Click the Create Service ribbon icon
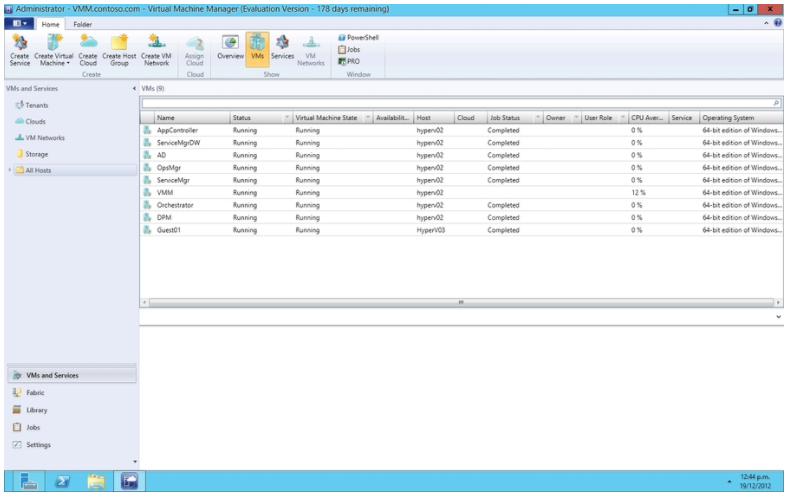Viewport: 786px width, 497px height. [x=20, y=50]
